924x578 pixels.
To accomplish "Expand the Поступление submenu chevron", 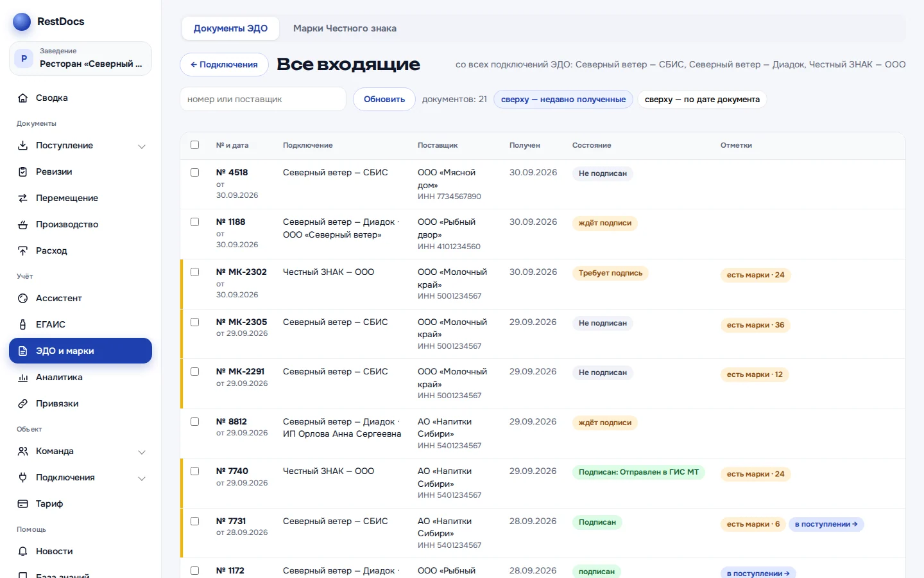I will click(x=142, y=146).
